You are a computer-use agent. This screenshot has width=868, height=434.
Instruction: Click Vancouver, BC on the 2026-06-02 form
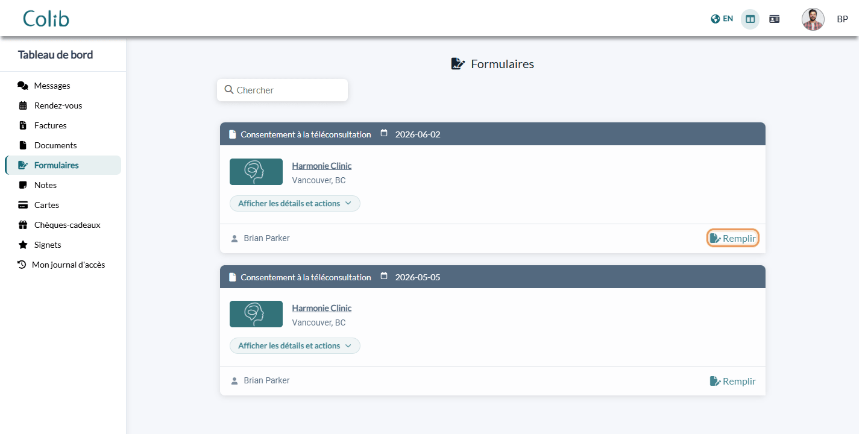coord(319,180)
